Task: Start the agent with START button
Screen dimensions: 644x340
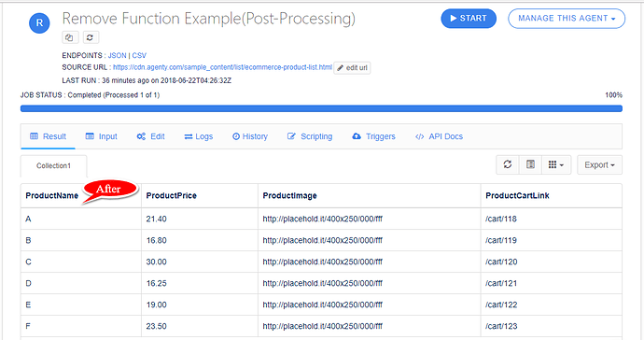Action: tap(469, 19)
